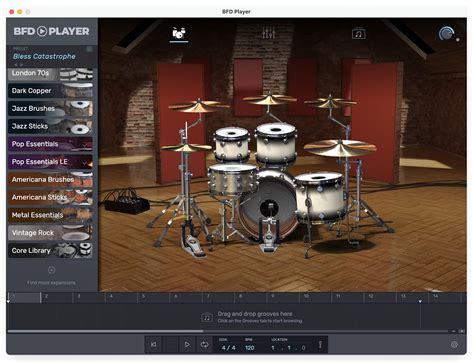This screenshot has height=362, width=474.
Task: Click the small dot beside the volume knob
Action: [x=458, y=40]
